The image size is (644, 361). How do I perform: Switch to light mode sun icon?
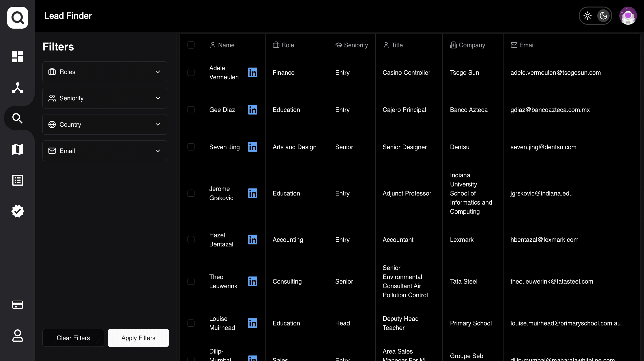pos(587,16)
